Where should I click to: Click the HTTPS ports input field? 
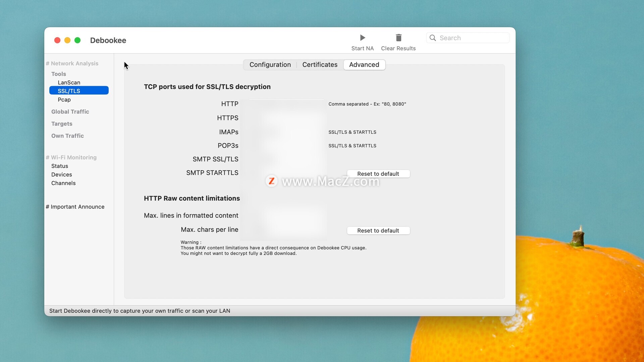[284, 118]
